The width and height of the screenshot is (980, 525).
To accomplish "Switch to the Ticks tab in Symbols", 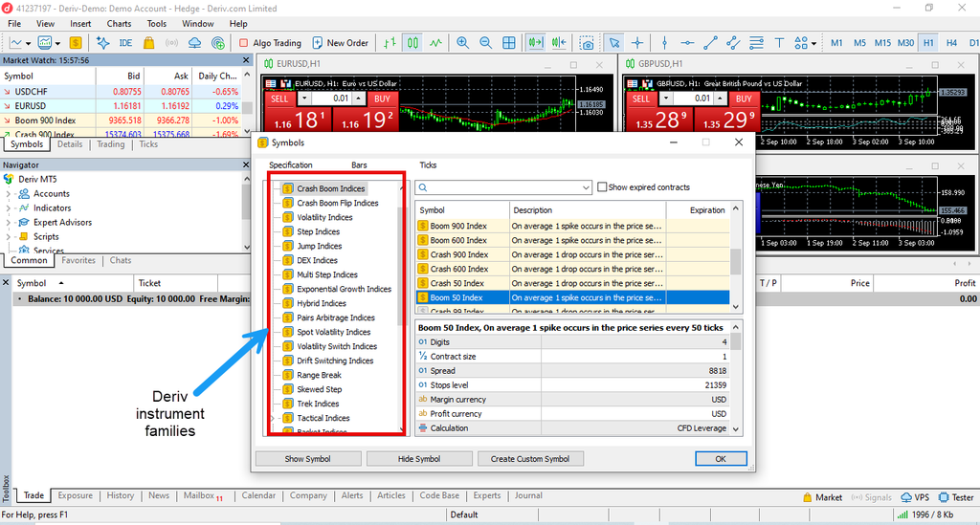I will pos(428,164).
